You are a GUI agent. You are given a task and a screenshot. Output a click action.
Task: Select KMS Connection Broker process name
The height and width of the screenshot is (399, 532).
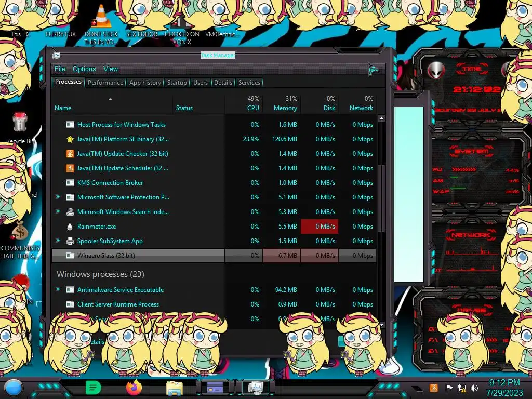(x=110, y=182)
